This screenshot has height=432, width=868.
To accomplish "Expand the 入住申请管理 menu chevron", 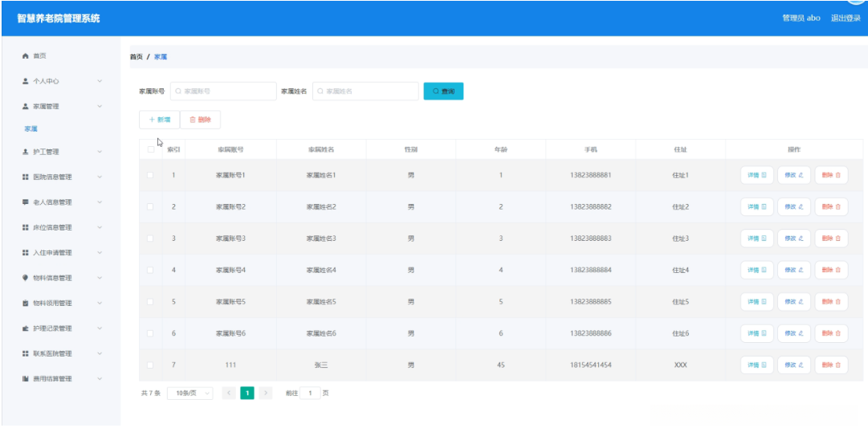I will [100, 253].
